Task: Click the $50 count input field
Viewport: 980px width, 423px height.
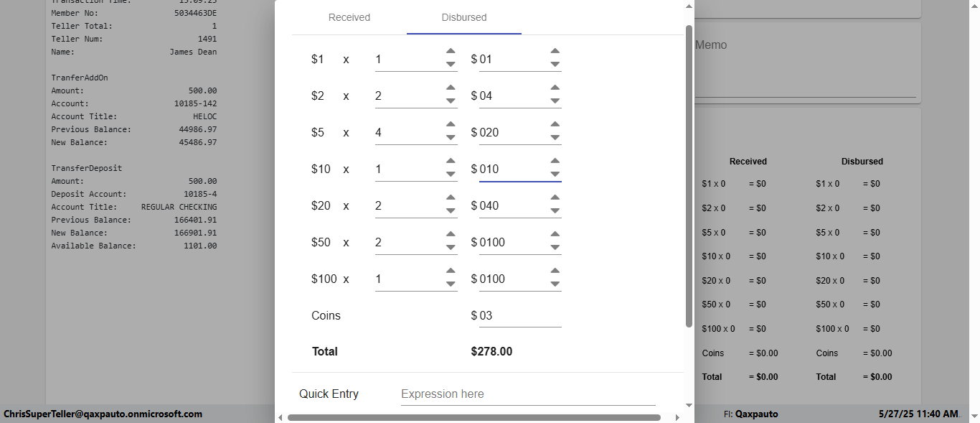Action: (409, 242)
